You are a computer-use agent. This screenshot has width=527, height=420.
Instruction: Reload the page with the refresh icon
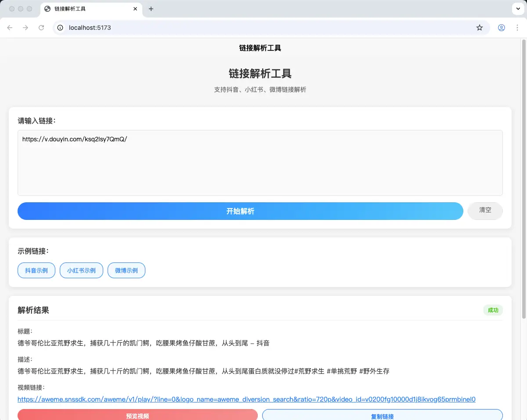pos(41,28)
